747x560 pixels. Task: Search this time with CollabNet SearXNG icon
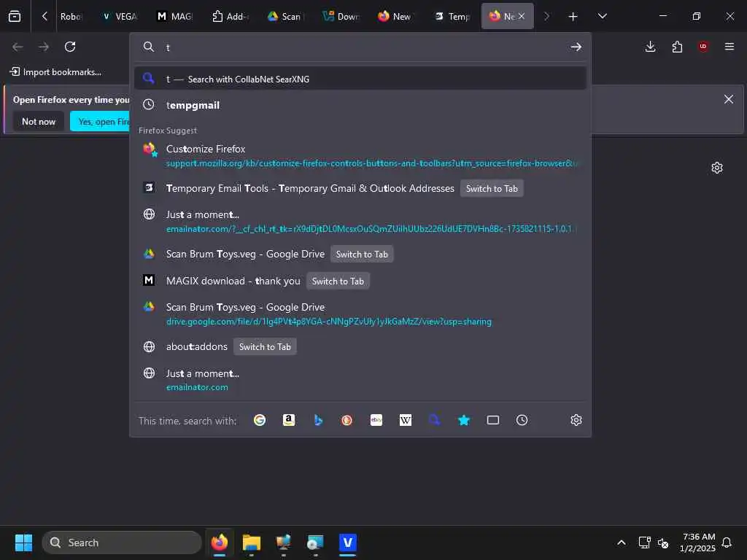pyautogui.click(x=435, y=420)
